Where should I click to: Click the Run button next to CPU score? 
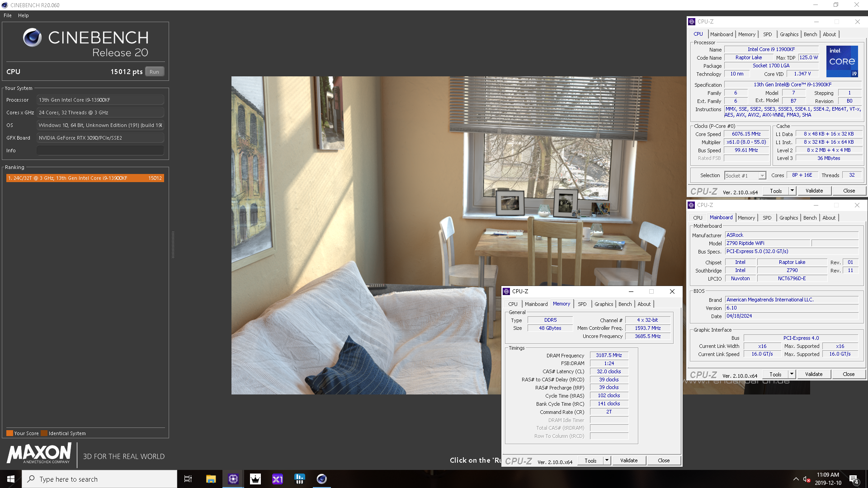154,72
